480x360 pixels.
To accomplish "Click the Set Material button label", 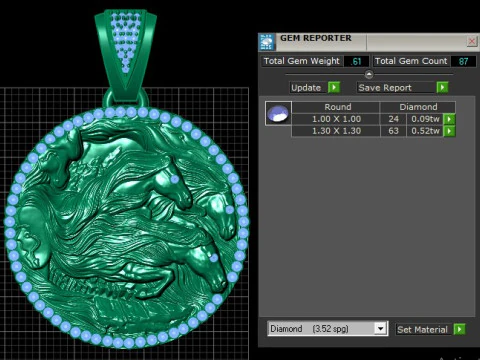I will [422, 330].
